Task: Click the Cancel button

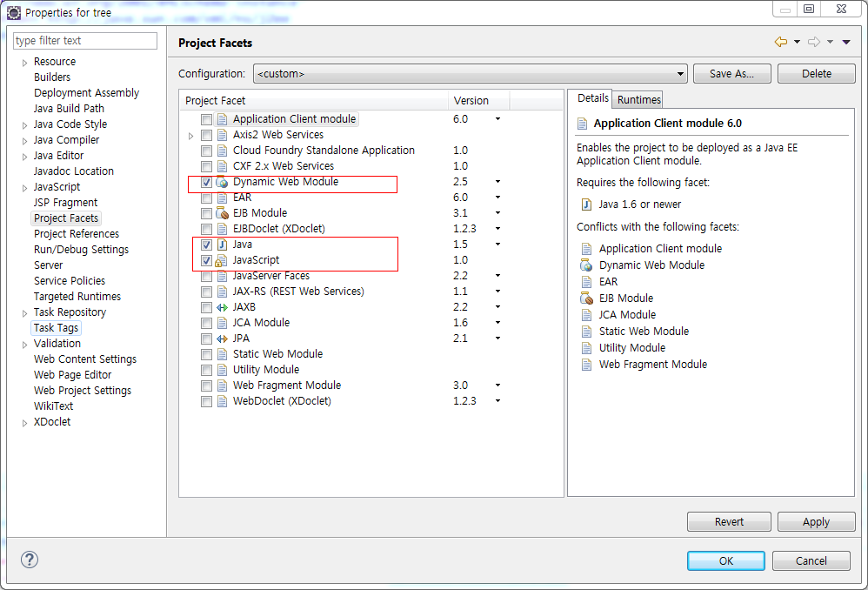Action: pos(811,560)
